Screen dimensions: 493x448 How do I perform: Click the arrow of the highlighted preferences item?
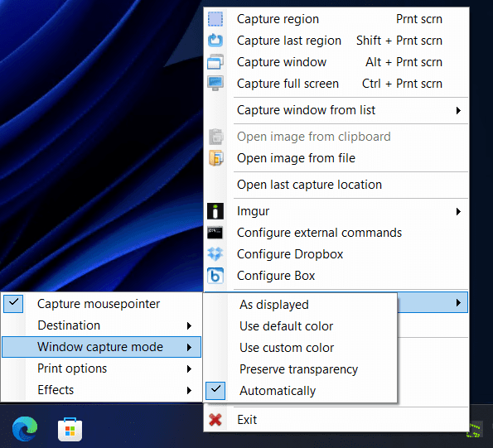coord(459,302)
